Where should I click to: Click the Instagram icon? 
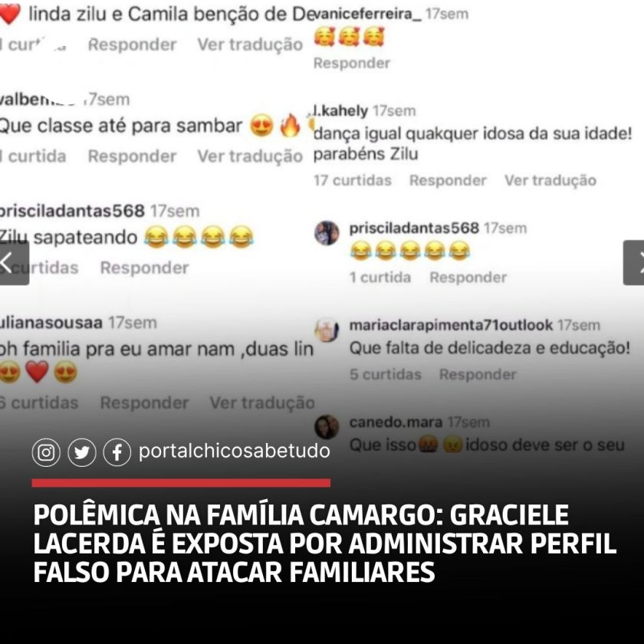click(x=46, y=452)
